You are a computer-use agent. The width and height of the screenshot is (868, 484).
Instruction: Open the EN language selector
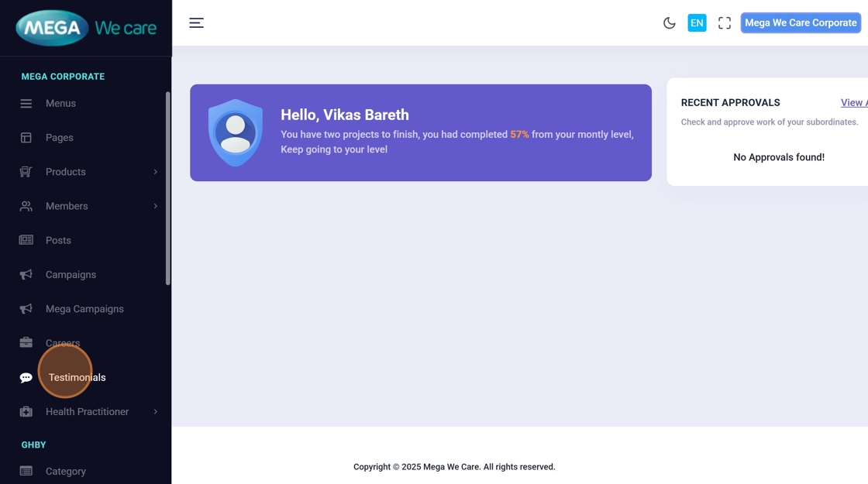tap(697, 23)
